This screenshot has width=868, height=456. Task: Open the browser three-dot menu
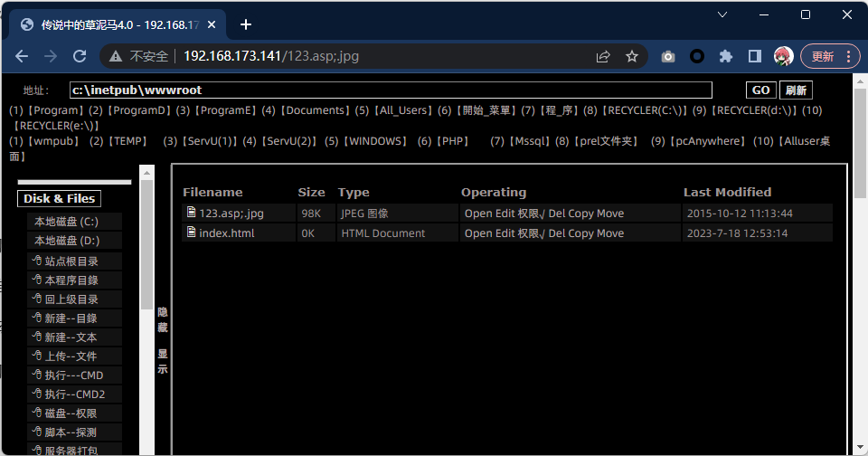848,56
